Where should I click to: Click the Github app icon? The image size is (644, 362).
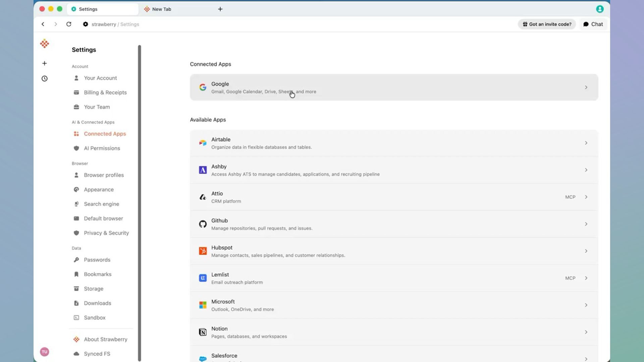tap(203, 224)
